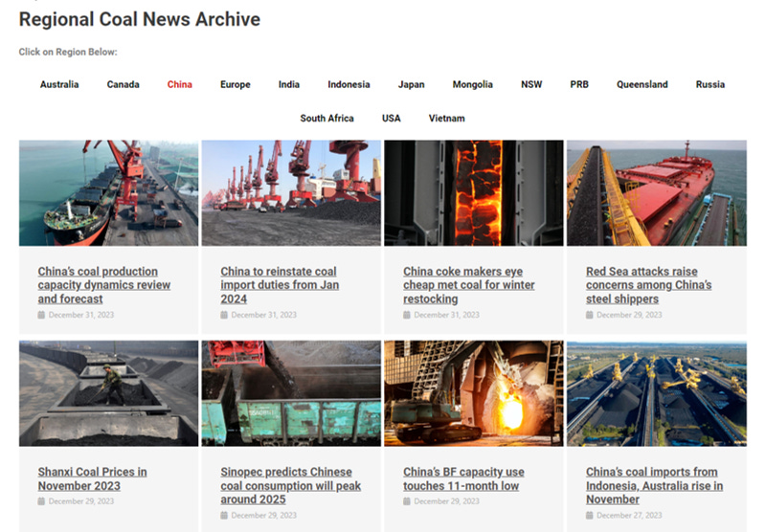Open the Indonesia region news

pyautogui.click(x=349, y=84)
